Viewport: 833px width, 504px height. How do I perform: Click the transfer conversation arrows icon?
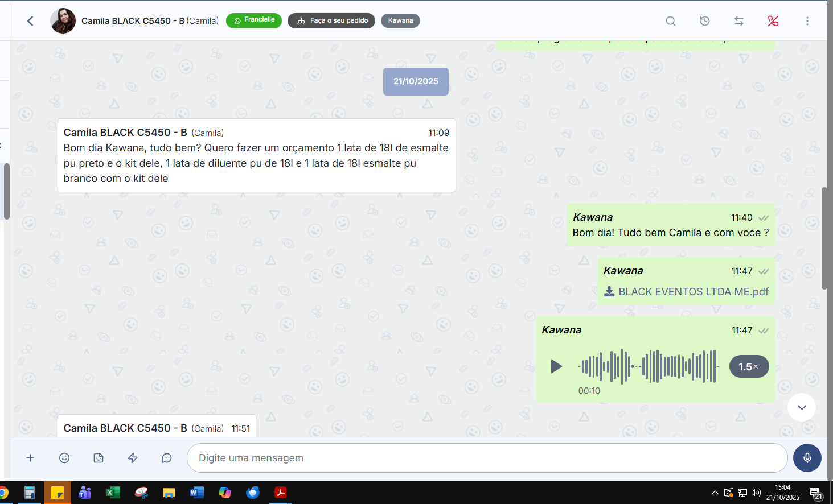tap(738, 21)
